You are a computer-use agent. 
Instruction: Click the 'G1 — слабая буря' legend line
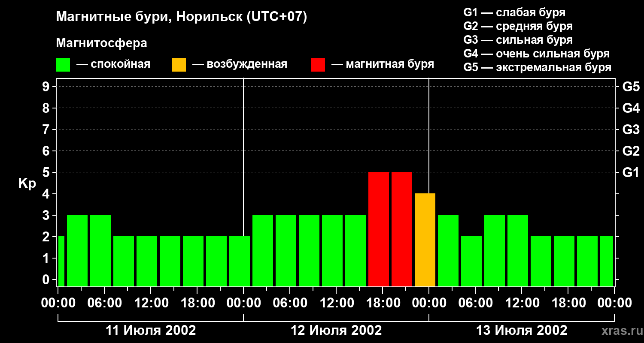click(514, 12)
